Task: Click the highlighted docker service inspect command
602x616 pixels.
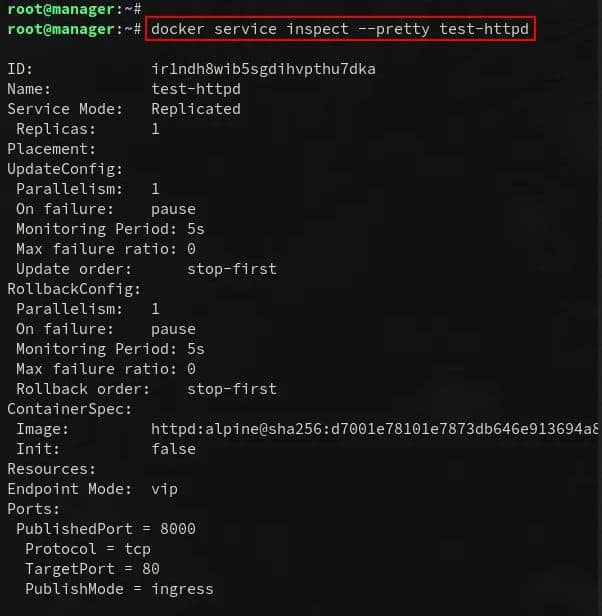Action: [340, 29]
